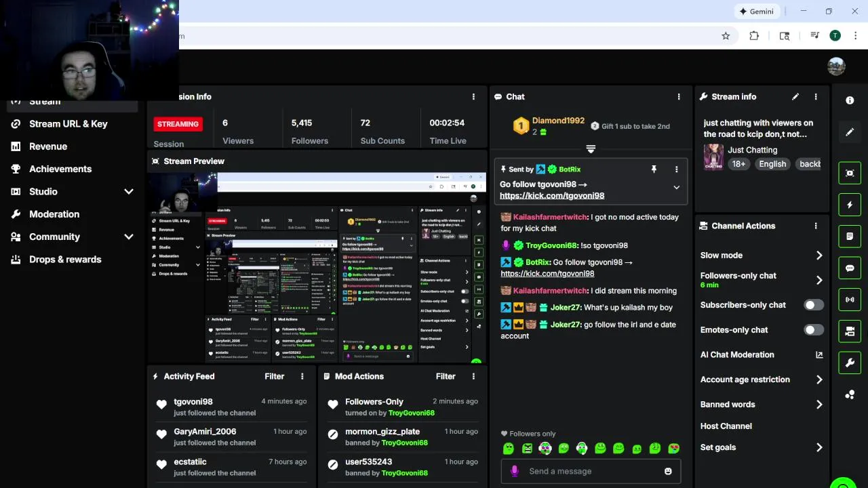
Task: Click mormon_gizz_plate ban entry
Action: [382, 432]
